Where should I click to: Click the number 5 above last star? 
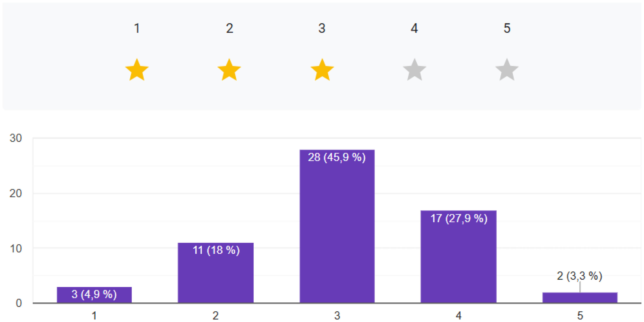[507, 28]
